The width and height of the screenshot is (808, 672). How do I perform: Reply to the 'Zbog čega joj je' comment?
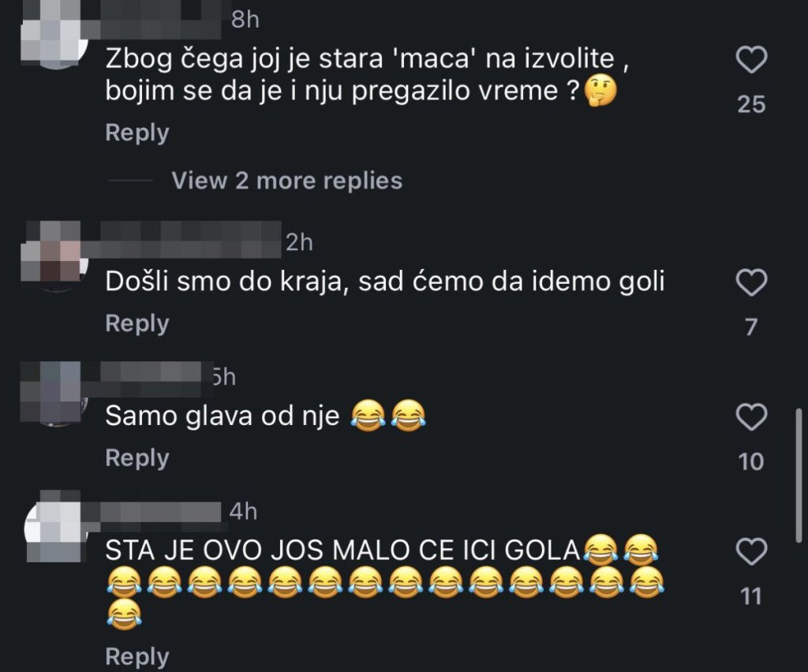click(137, 133)
